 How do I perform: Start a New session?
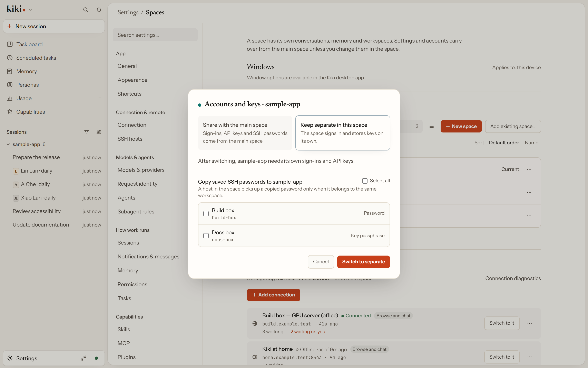coord(54,26)
